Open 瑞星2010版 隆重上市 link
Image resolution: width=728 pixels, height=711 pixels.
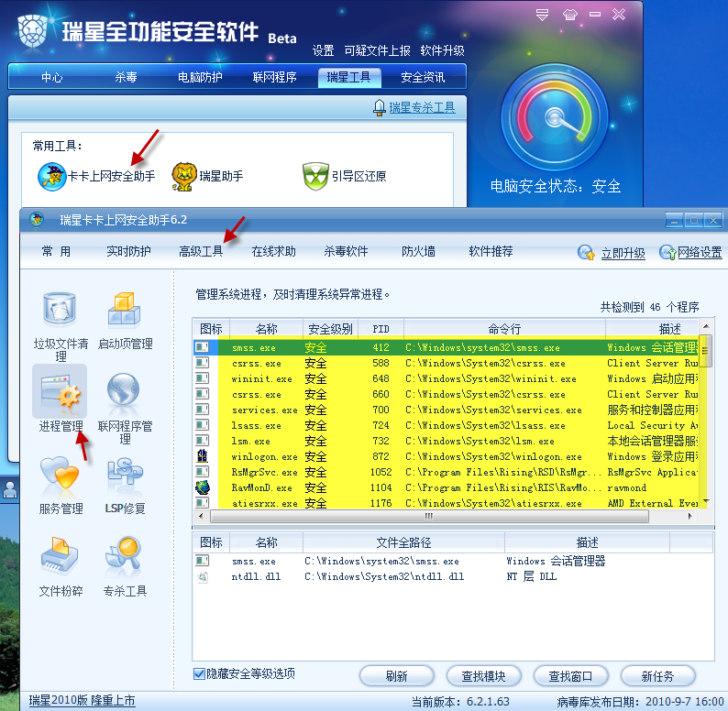coord(83,700)
